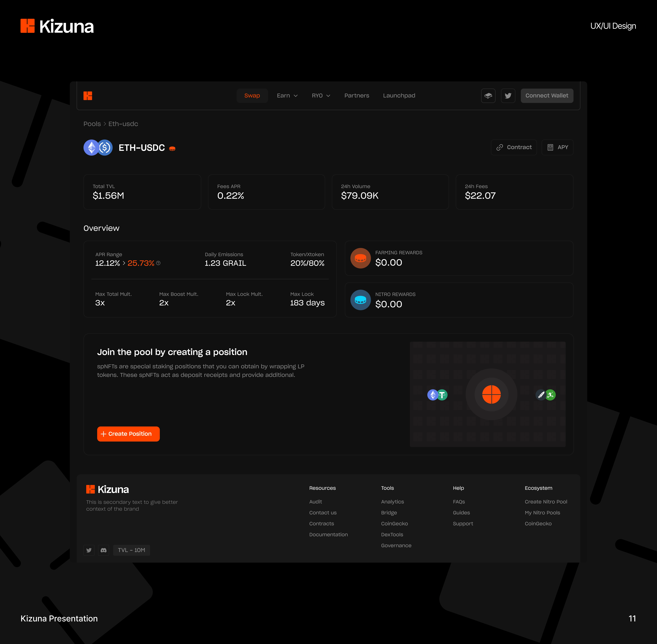The image size is (657, 644).
Task: Open the footer Discord icon
Action: (x=104, y=550)
